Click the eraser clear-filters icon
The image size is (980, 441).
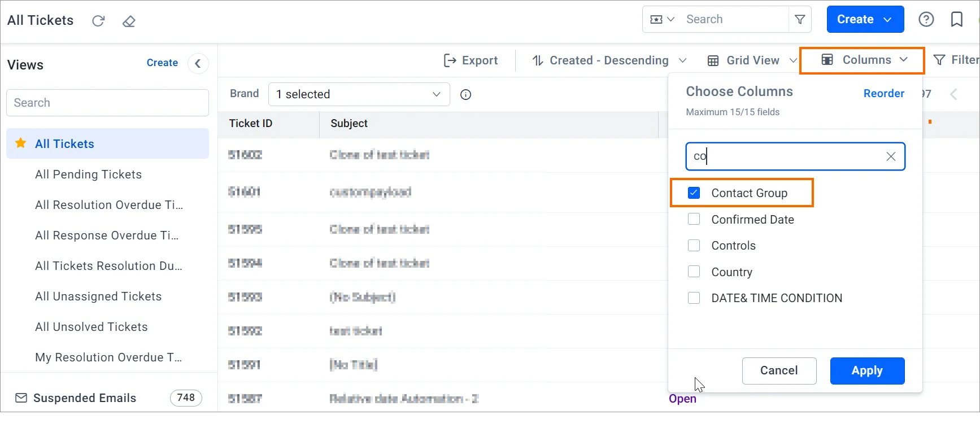pyautogui.click(x=129, y=21)
